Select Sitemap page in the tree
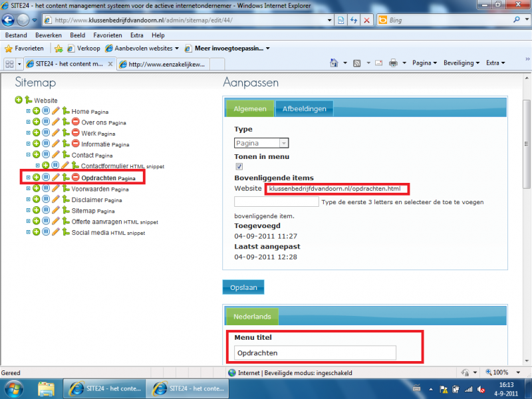Screen dimensions: 532x399 (84, 211)
